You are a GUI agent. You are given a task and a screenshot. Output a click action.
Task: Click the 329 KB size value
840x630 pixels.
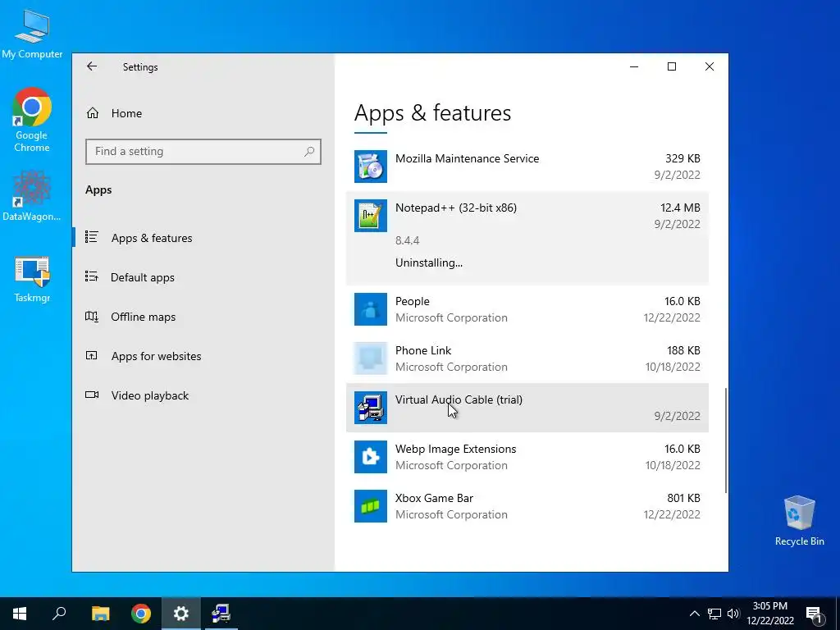coord(682,158)
